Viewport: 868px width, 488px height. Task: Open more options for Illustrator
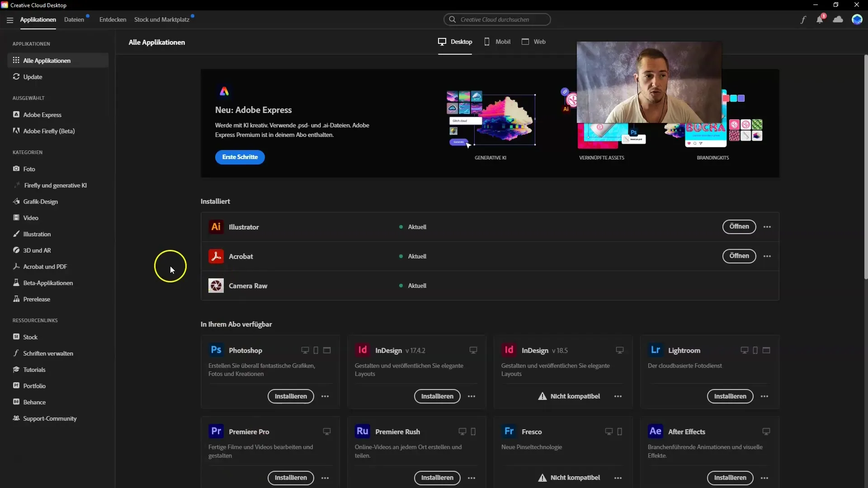767,227
